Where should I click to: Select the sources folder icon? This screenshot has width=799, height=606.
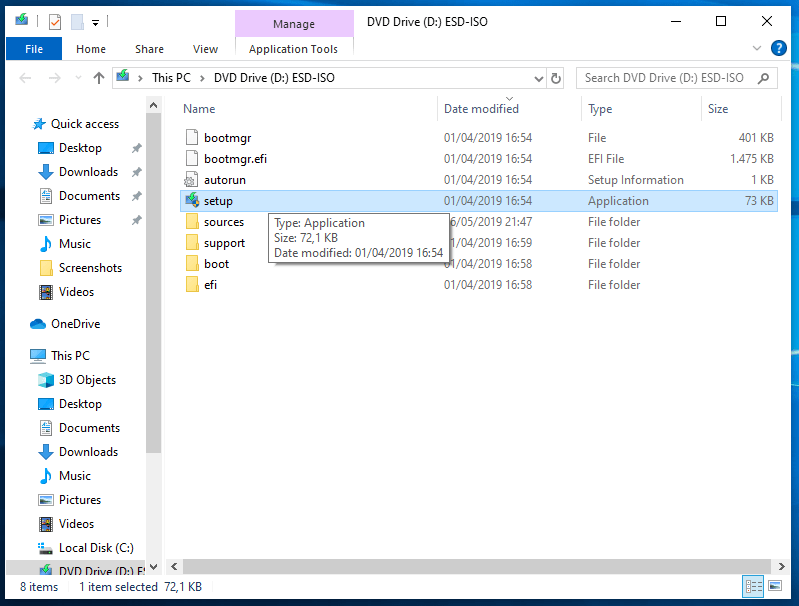pos(192,221)
